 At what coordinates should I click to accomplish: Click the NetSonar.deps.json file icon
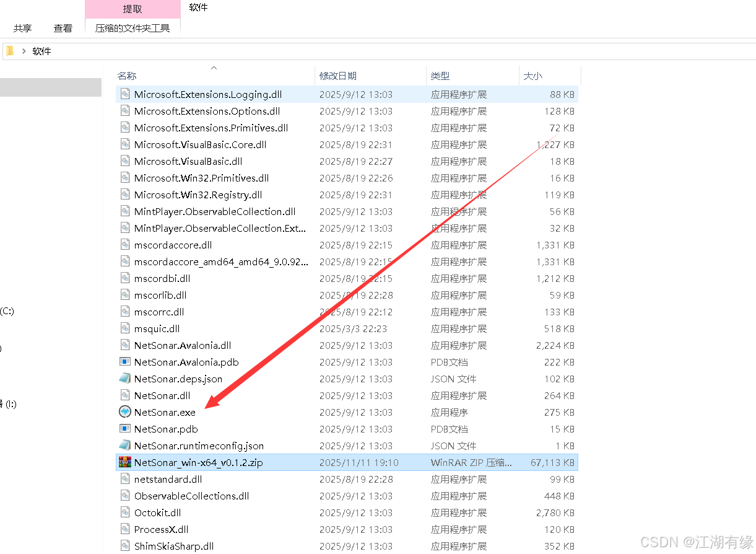click(x=124, y=379)
